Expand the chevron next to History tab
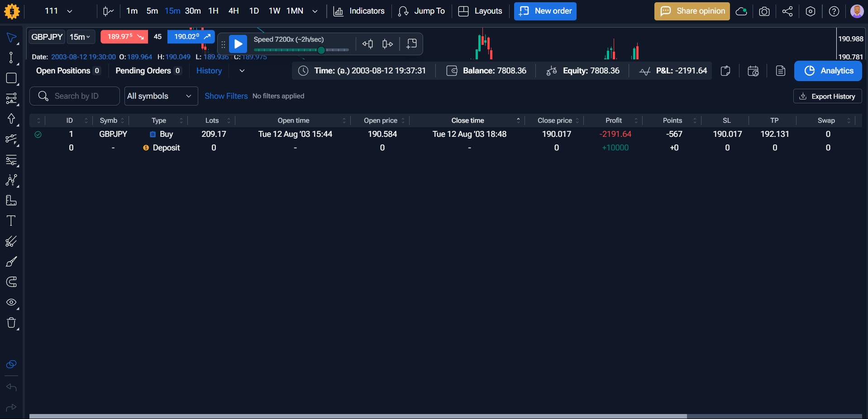Image resolution: width=868 pixels, height=419 pixels. point(242,71)
